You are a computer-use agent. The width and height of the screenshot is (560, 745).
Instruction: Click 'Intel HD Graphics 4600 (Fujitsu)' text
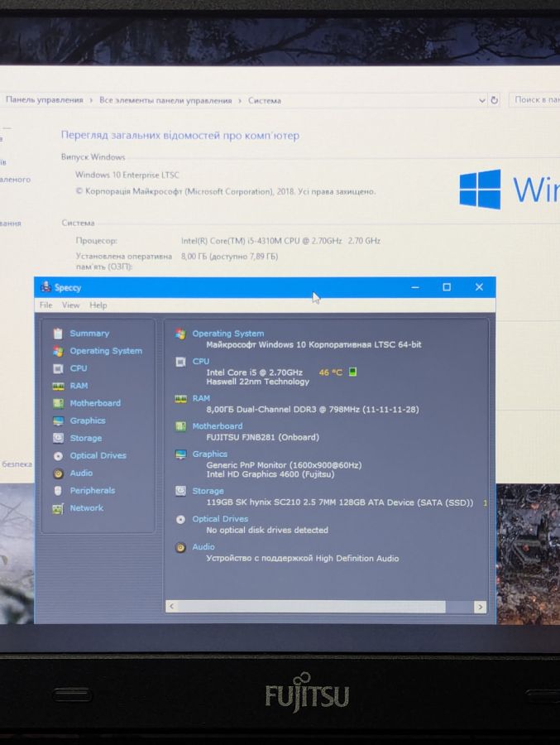(270, 474)
